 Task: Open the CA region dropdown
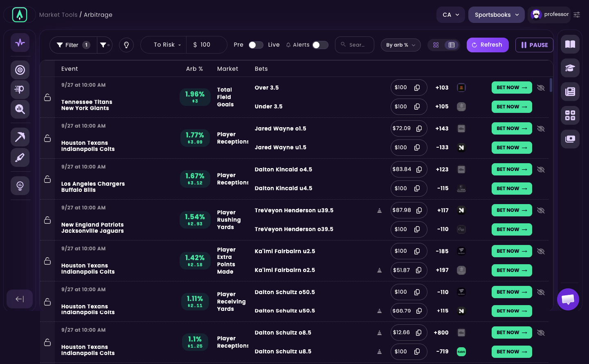[451, 15]
